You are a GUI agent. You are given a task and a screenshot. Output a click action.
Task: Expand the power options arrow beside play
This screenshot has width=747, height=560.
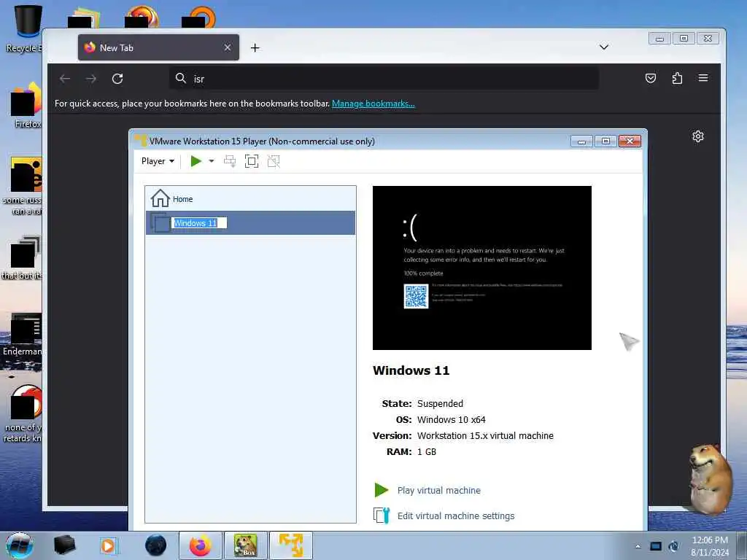click(x=212, y=161)
